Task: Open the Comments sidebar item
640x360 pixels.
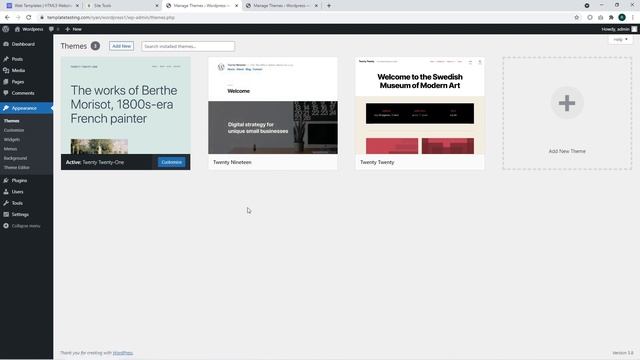Action: click(x=27, y=93)
